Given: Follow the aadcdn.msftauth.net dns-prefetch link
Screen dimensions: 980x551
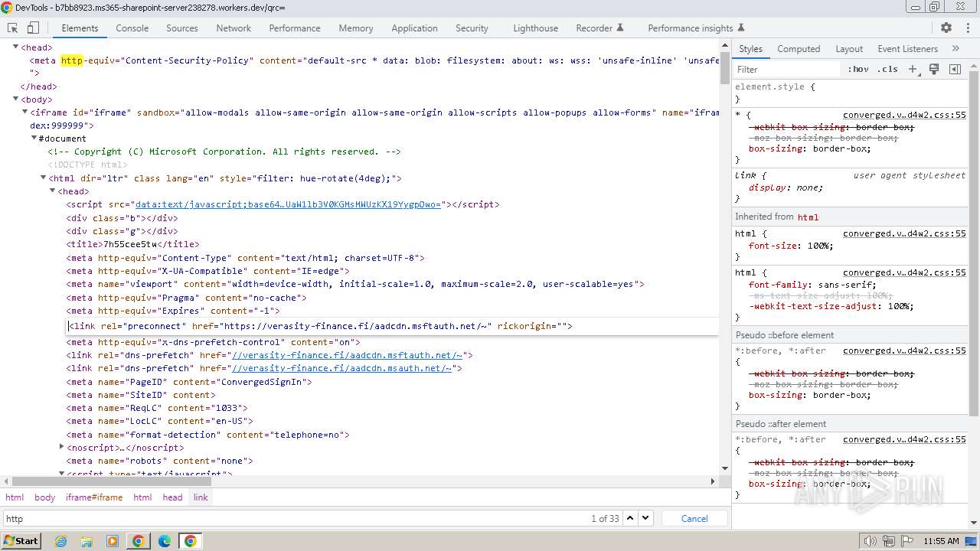Looking at the screenshot, I should click(x=347, y=355).
